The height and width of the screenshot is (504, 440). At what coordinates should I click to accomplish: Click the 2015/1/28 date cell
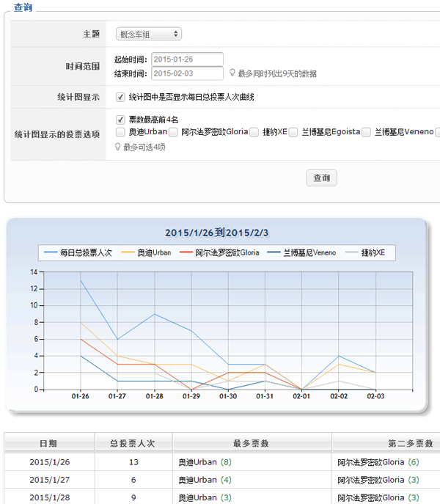coord(49,497)
